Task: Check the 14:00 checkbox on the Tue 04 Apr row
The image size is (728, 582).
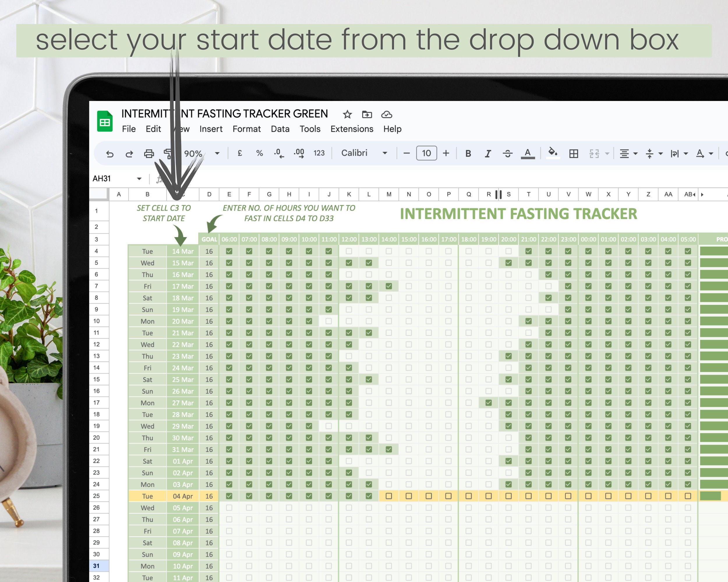Action: 389,496
